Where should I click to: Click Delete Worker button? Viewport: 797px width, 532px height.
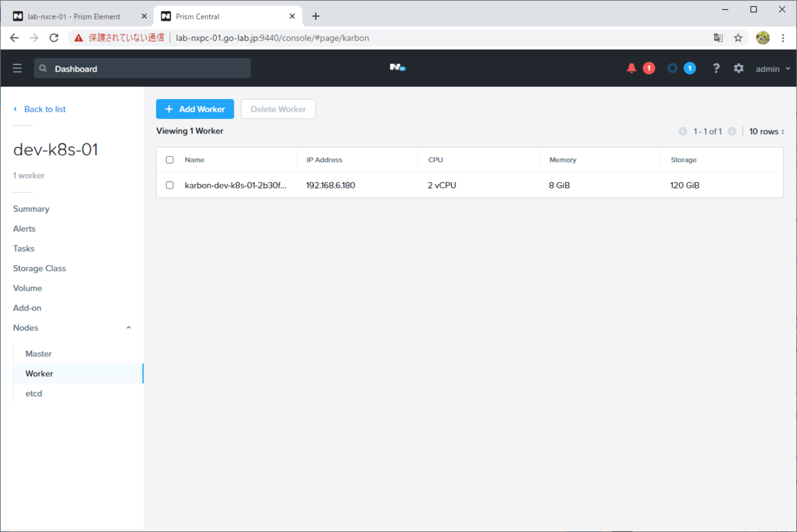pyautogui.click(x=278, y=109)
